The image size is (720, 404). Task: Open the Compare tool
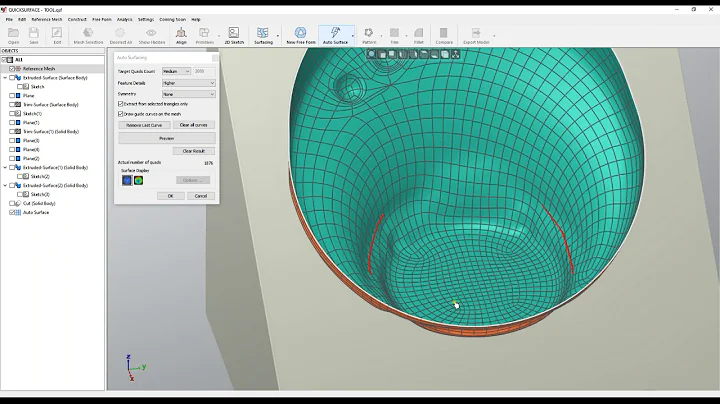[444, 35]
